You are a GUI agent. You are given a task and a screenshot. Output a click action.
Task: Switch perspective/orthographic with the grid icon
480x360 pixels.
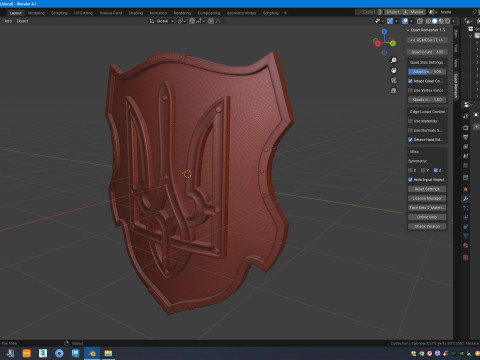tap(394, 90)
